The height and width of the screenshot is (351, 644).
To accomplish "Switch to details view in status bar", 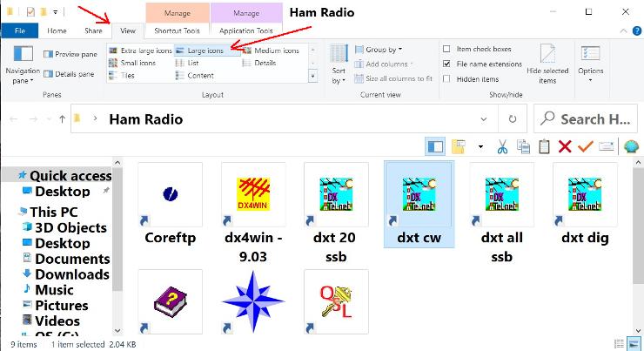I will [x=620, y=344].
